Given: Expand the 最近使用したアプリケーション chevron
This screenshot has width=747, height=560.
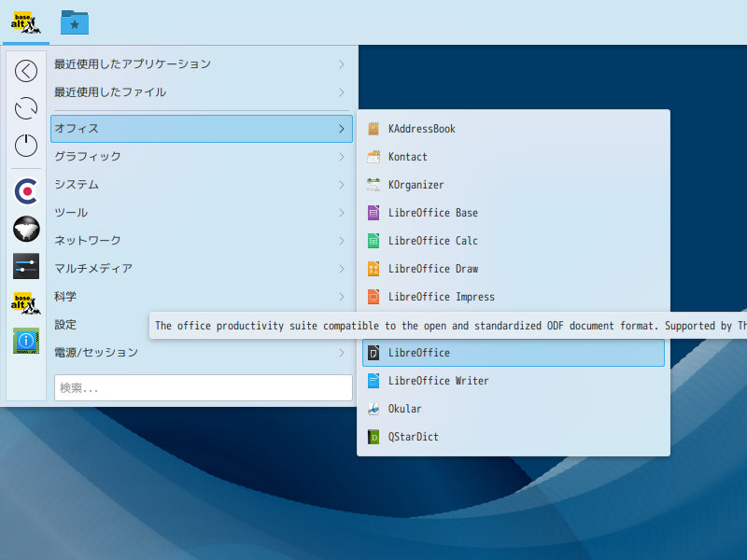Looking at the screenshot, I should pyautogui.click(x=342, y=64).
